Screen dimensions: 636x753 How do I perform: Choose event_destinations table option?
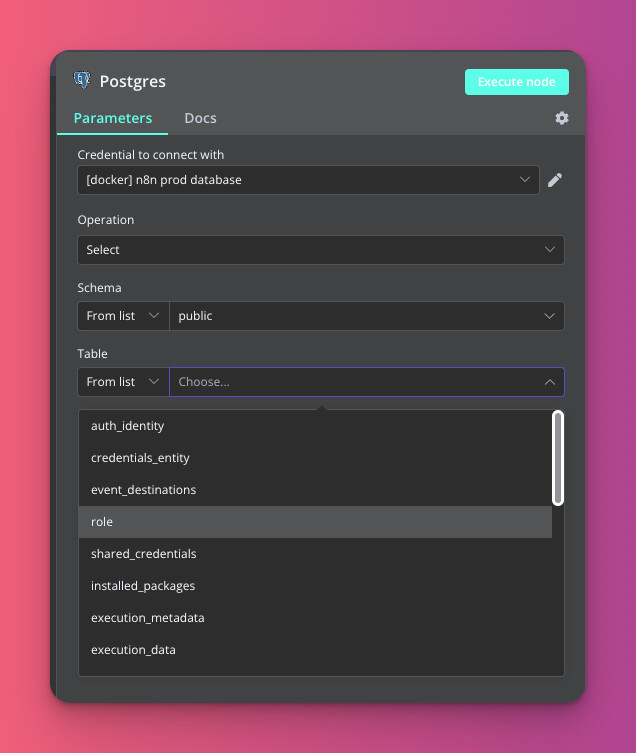(315, 490)
